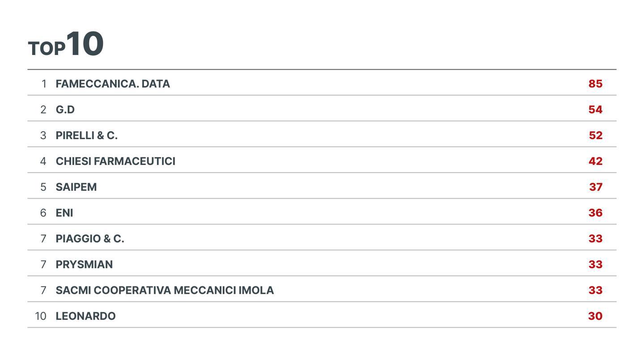Click the score 54 for G.D
The height and width of the screenshot is (351, 644).
pos(595,110)
